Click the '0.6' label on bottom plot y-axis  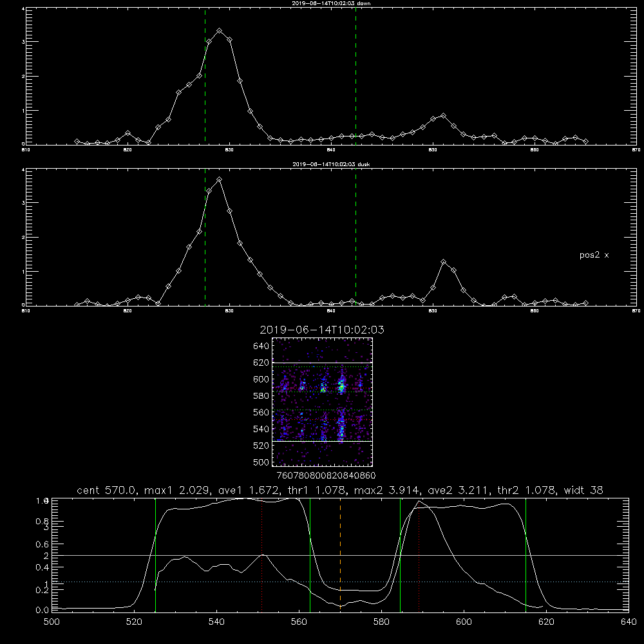[x=42, y=544]
